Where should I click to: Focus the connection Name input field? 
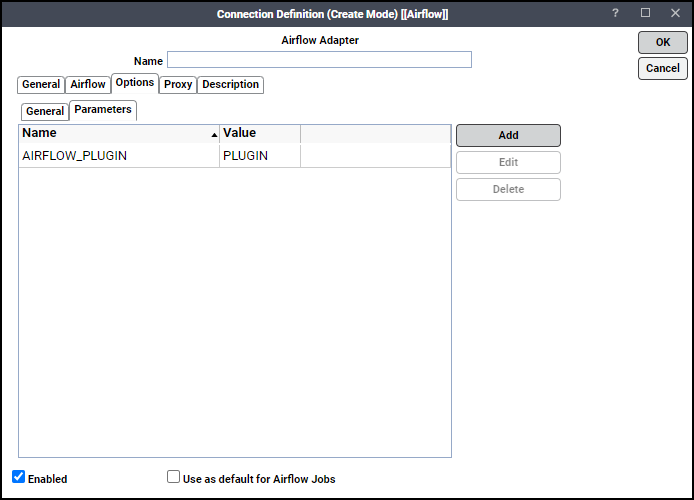coord(319,60)
